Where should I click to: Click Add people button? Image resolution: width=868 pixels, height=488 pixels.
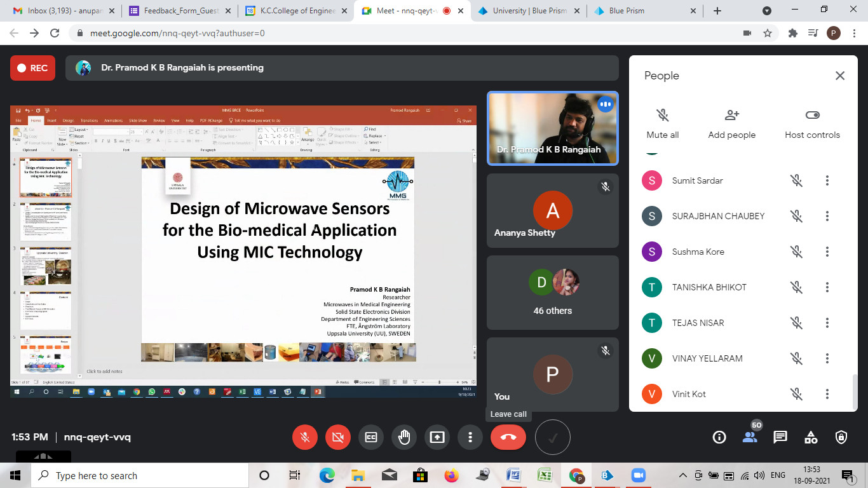[x=732, y=123]
